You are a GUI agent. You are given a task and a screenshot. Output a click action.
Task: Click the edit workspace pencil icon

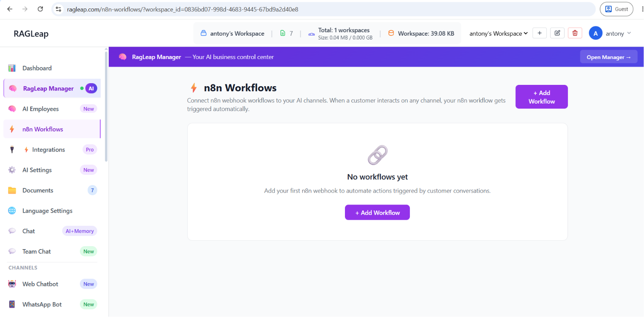click(x=557, y=33)
